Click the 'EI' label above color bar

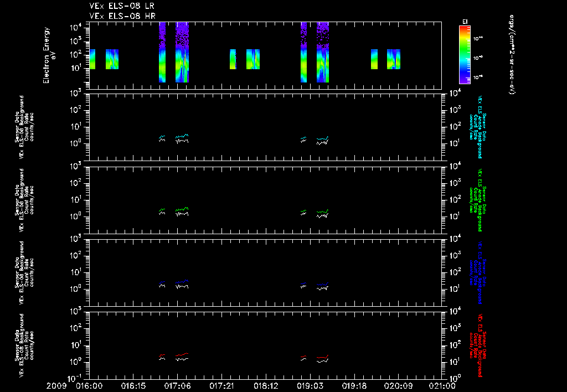[x=465, y=22]
